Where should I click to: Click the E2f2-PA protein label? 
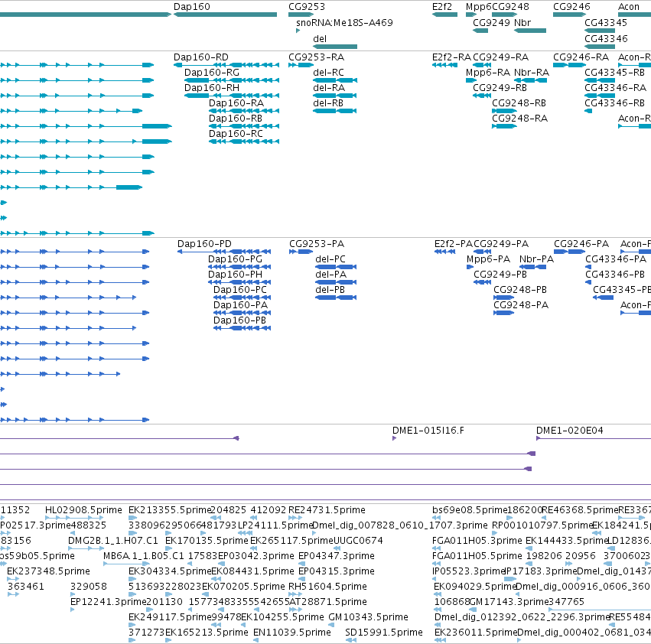pyautogui.click(x=454, y=244)
